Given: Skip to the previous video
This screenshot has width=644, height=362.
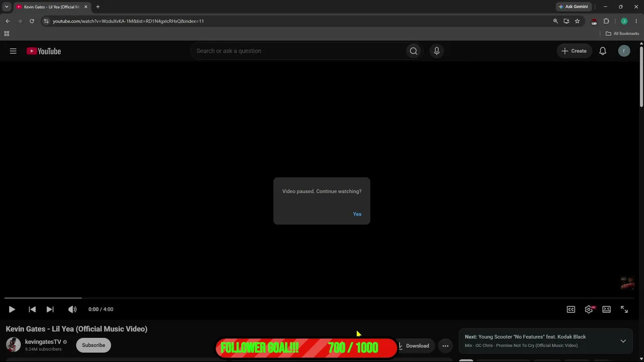Looking at the screenshot, I should click(x=32, y=309).
